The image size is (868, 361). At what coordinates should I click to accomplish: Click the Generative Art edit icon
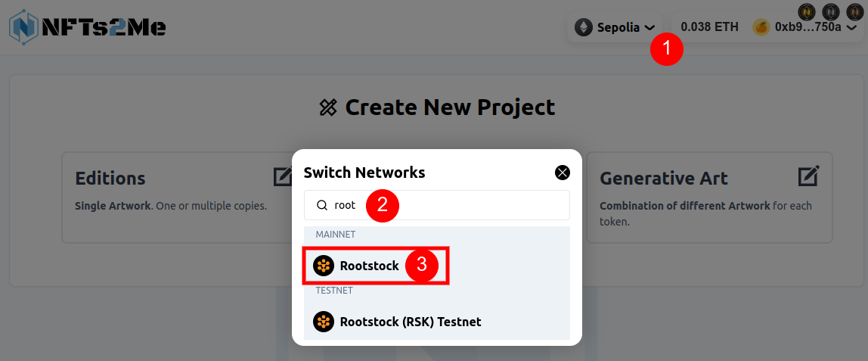[808, 176]
